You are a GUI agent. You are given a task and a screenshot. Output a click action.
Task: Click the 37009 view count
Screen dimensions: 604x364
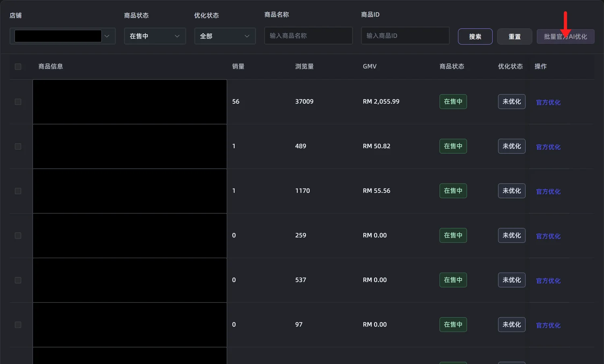(304, 101)
